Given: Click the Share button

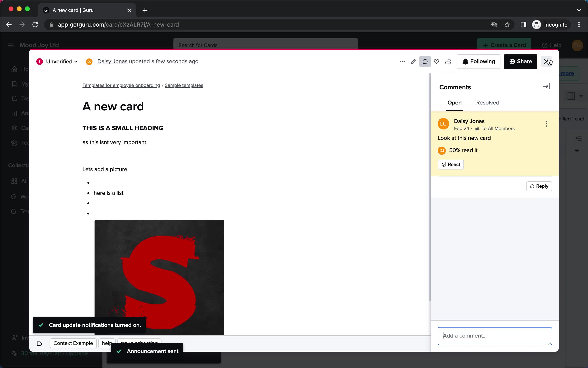Looking at the screenshot, I should [x=520, y=62].
